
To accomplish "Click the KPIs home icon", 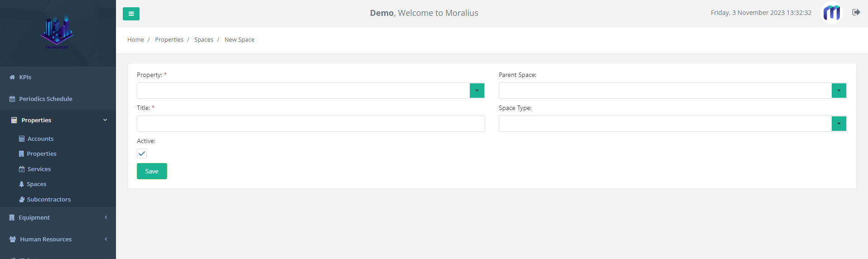I will pos(12,77).
